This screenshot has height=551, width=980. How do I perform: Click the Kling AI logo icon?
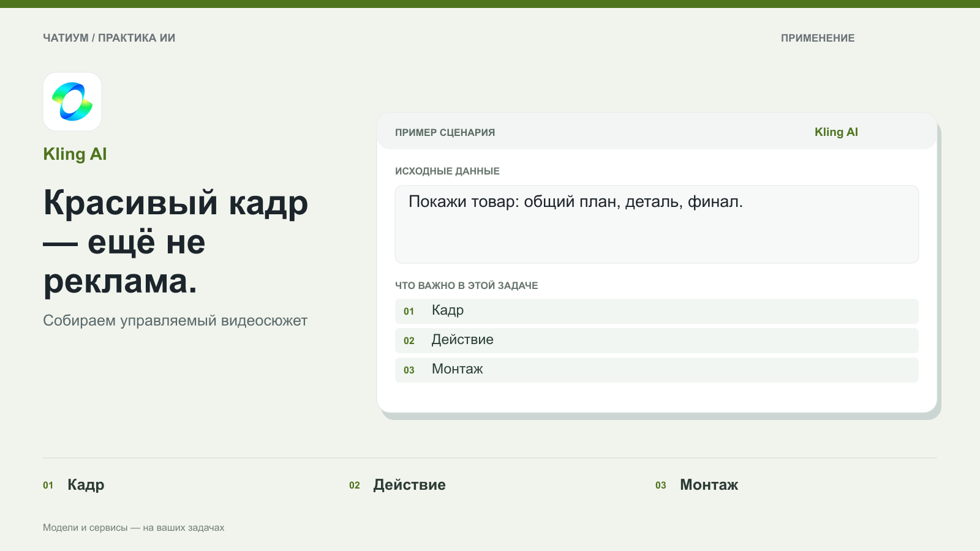click(x=72, y=102)
